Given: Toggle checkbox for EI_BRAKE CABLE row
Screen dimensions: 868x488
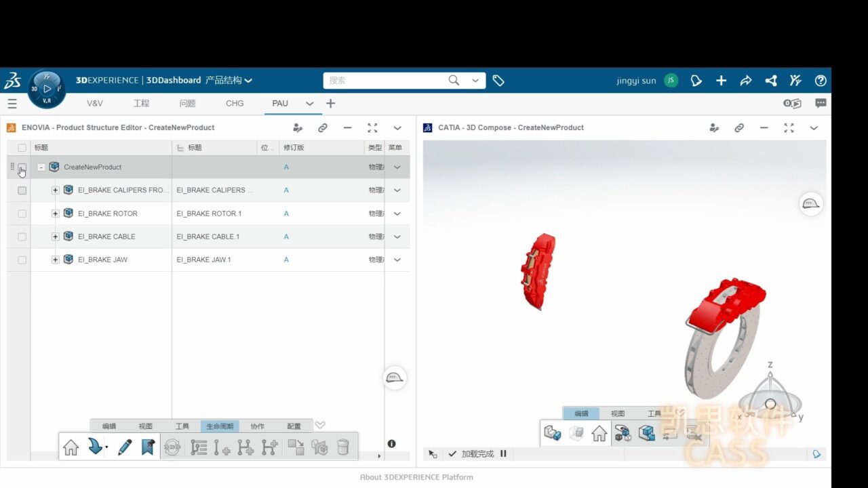Looking at the screenshot, I should pos(22,237).
